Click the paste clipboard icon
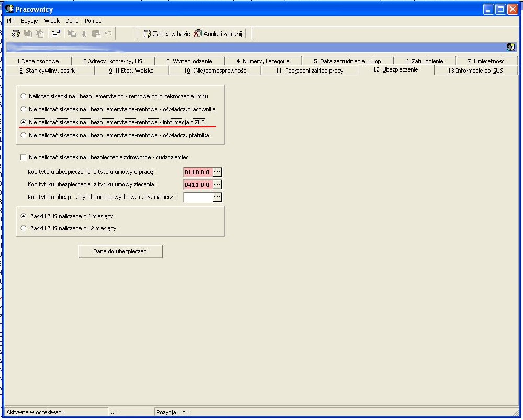523x420 pixels. [96, 33]
